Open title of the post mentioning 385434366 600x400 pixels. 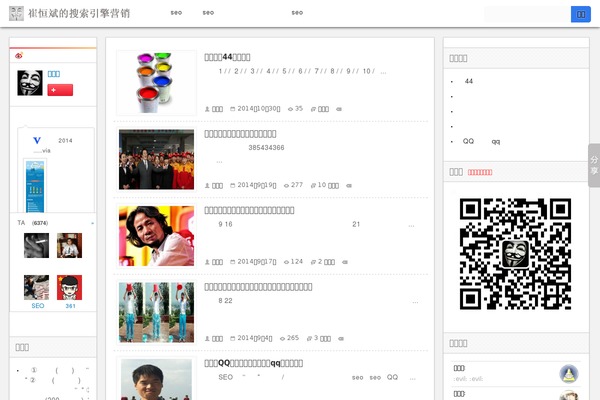pyautogui.click(x=240, y=134)
